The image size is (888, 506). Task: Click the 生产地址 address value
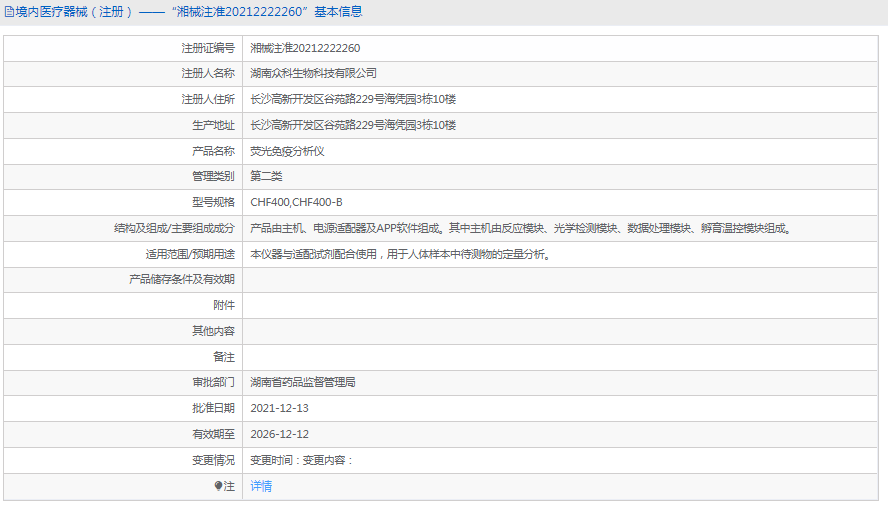click(x=353, y=125)
